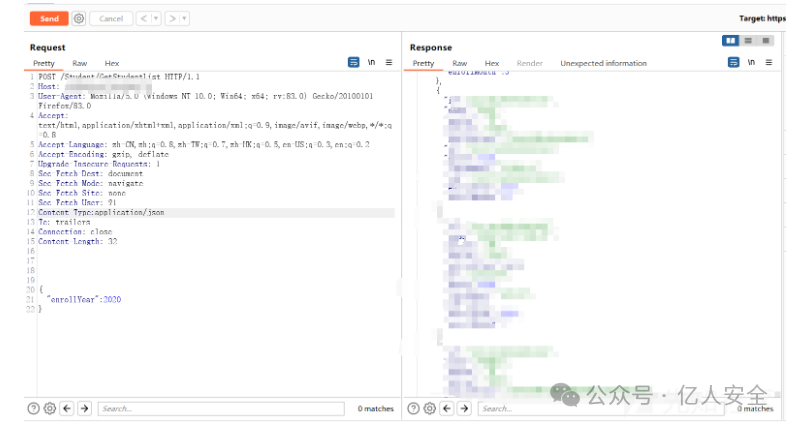Switch Request view to Hex tab
Image resolution: width=793 pixels, height=427 pixels.
[111, 63]
